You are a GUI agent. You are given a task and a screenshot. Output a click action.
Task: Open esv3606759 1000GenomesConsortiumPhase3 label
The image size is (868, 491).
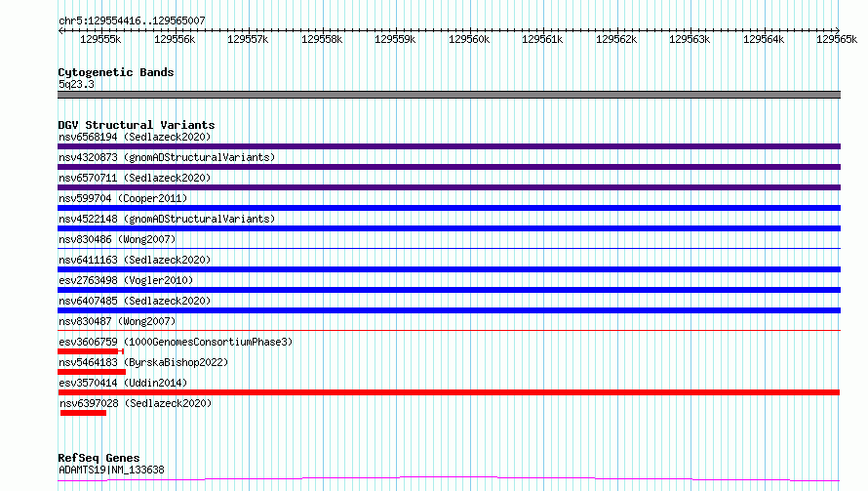click(x=176, y=342)
